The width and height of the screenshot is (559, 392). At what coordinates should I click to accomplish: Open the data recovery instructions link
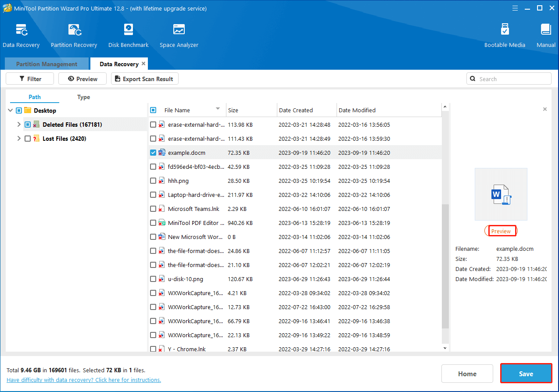click(84, 380)
